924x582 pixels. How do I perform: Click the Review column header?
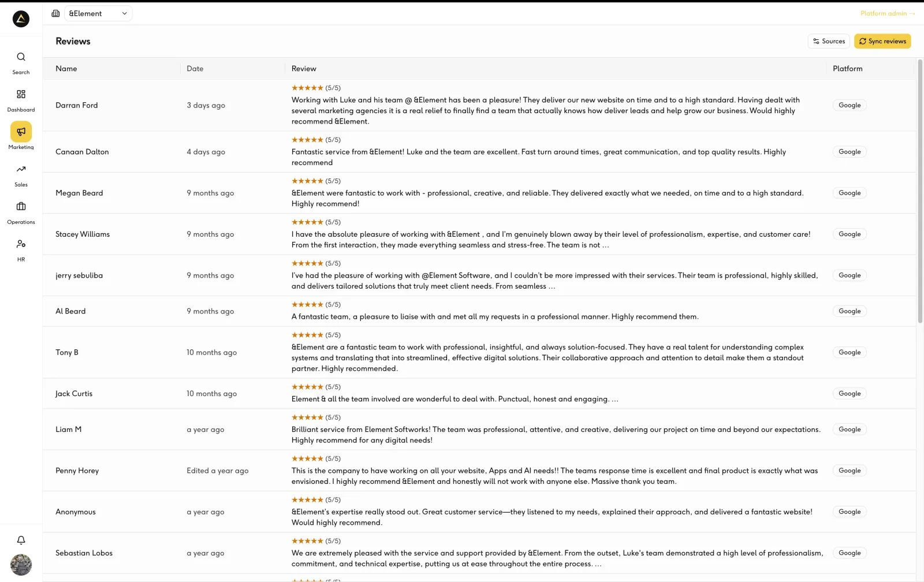[x=304, y=69]
